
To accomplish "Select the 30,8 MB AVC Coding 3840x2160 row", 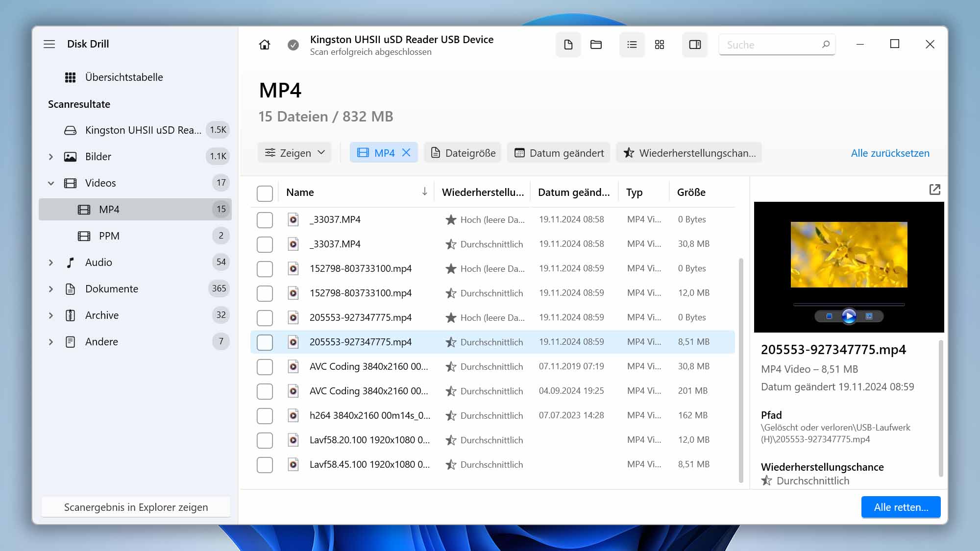I will [x=492, y=367].
